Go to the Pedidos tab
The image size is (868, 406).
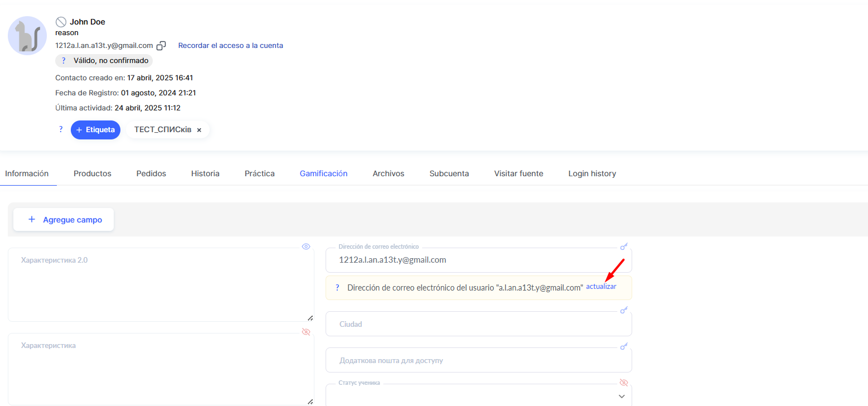[x=151, y=173]
